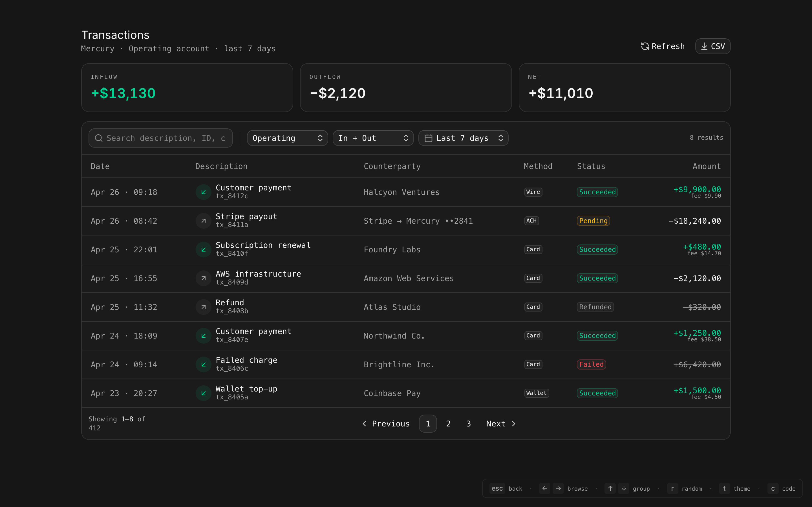Open the Failed charge transaction row
The height and width of the screenshot is (507, 812).
pyautogui.click(x=246, y=361)
